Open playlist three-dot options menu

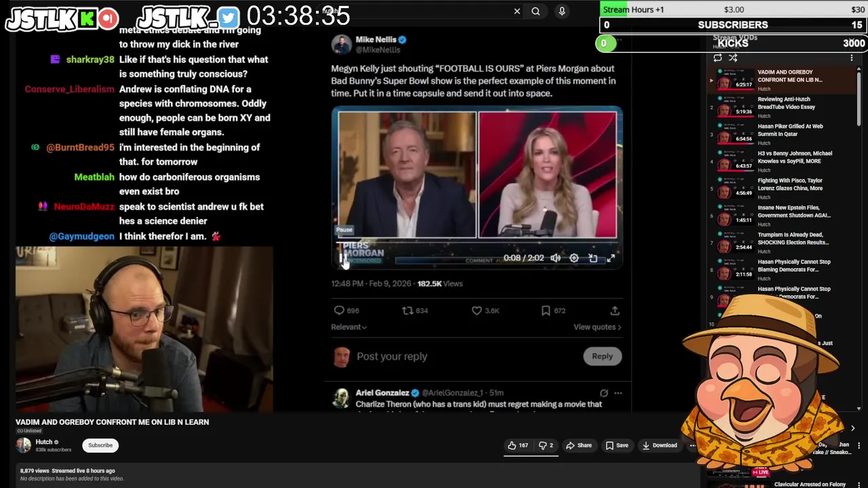tap(852, 58)
